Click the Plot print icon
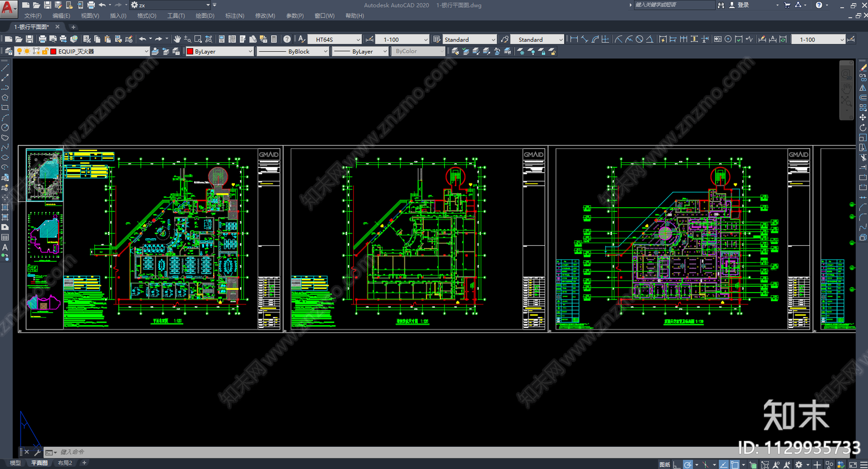Viewport: 868px width, 469px height. pyautogui.click(x=42, y=39)
